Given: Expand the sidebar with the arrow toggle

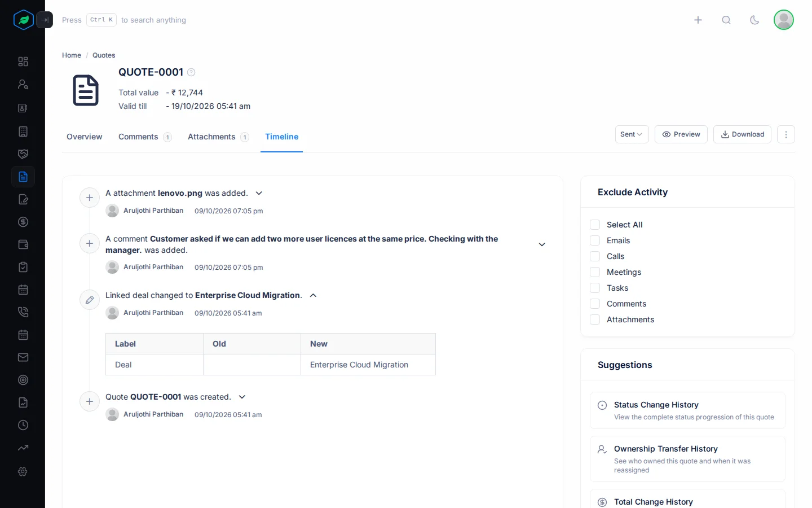Looking at the screenshot, I should click(x=45, y=20).
